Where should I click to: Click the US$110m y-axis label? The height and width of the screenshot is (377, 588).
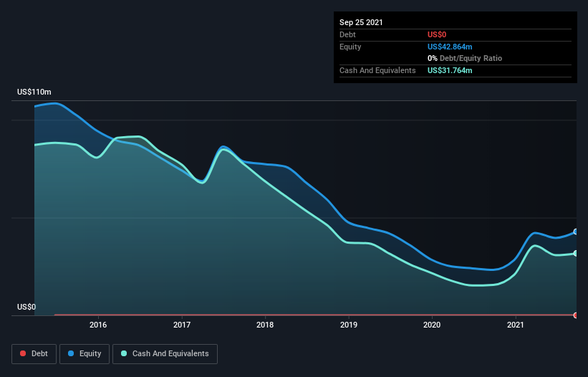[34, 92]
